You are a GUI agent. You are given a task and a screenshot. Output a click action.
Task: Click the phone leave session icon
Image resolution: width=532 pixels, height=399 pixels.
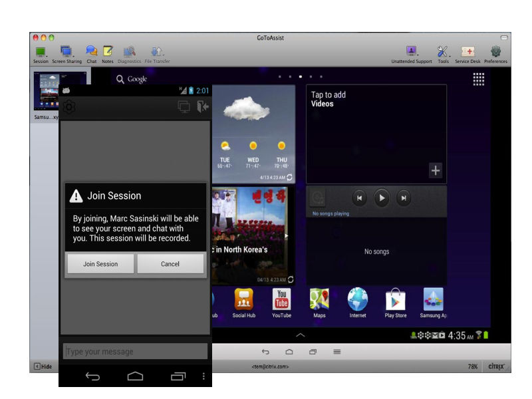point(203,107)
